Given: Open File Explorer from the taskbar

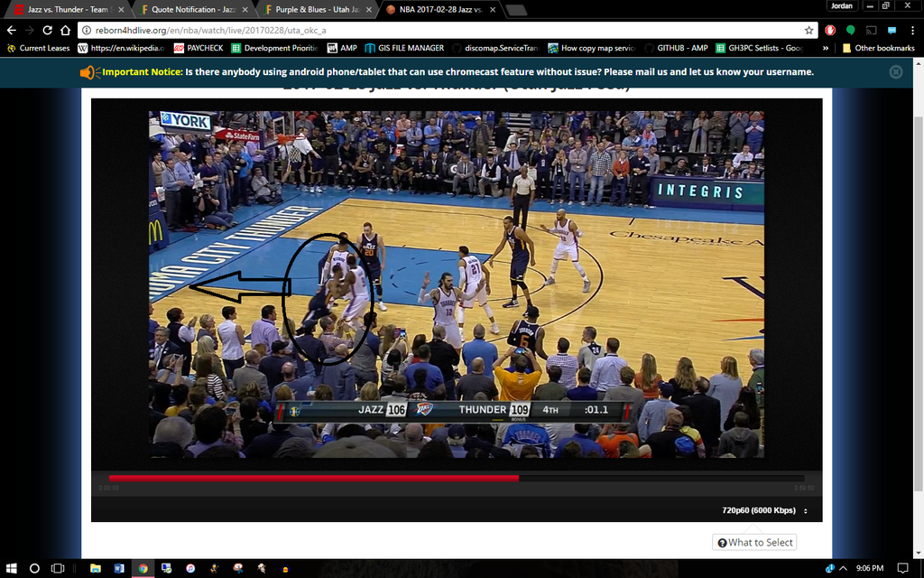Looking at the screenshot, I should tap(96, 569).
